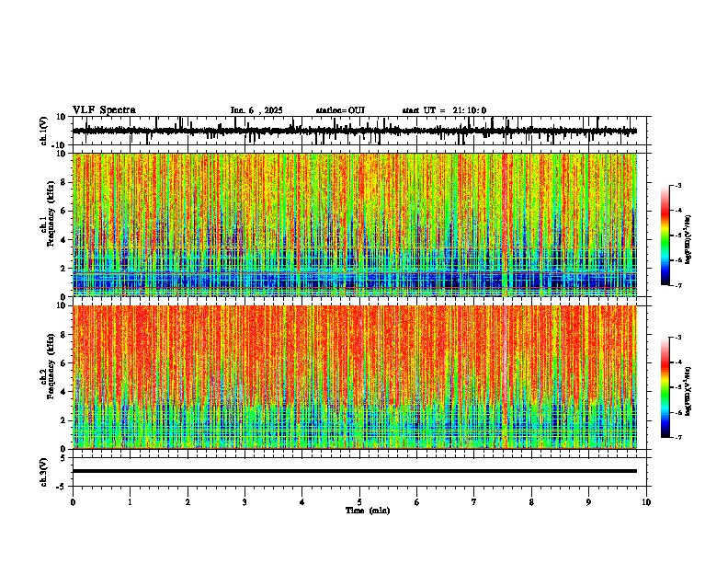The width and height of the screenshot is (728, 563).
Task: Click the ch.1 color bar unit label
Action: 688,239
